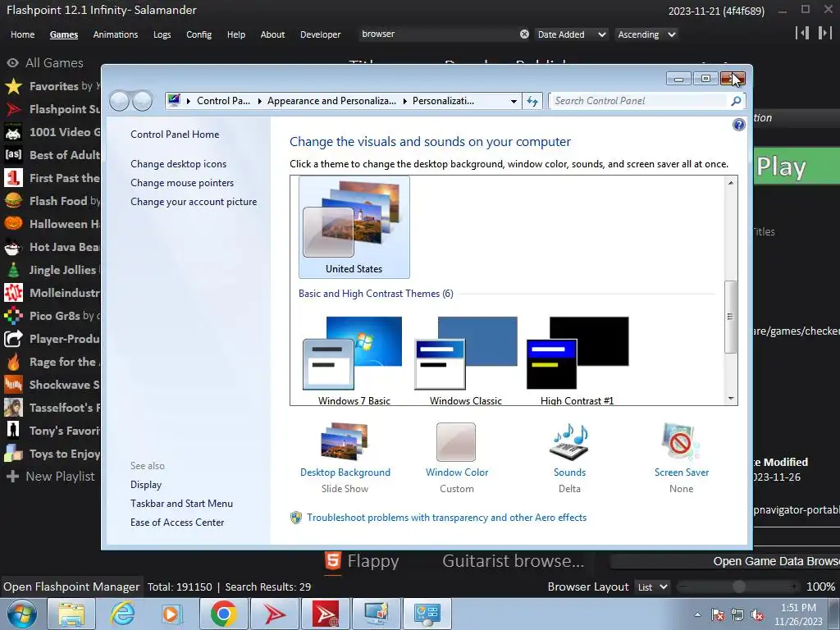Screen dimensions: 840x630
Task: Open the Date Added sort dropdown
Action: [x=571, y=34]
